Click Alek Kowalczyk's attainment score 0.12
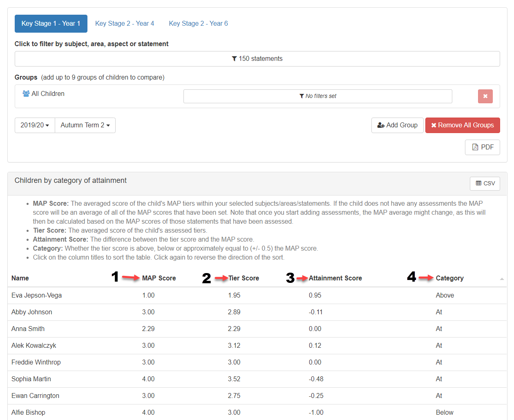 coord(315,346)
